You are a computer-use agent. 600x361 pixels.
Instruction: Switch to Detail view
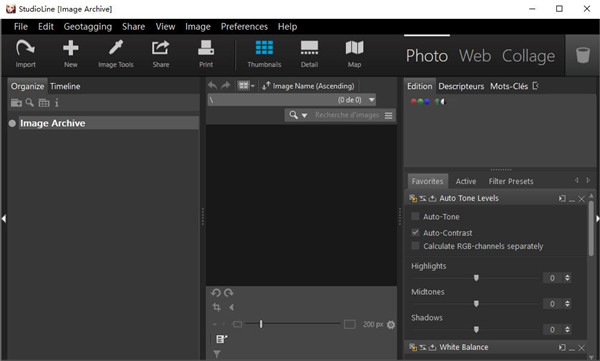309,54
